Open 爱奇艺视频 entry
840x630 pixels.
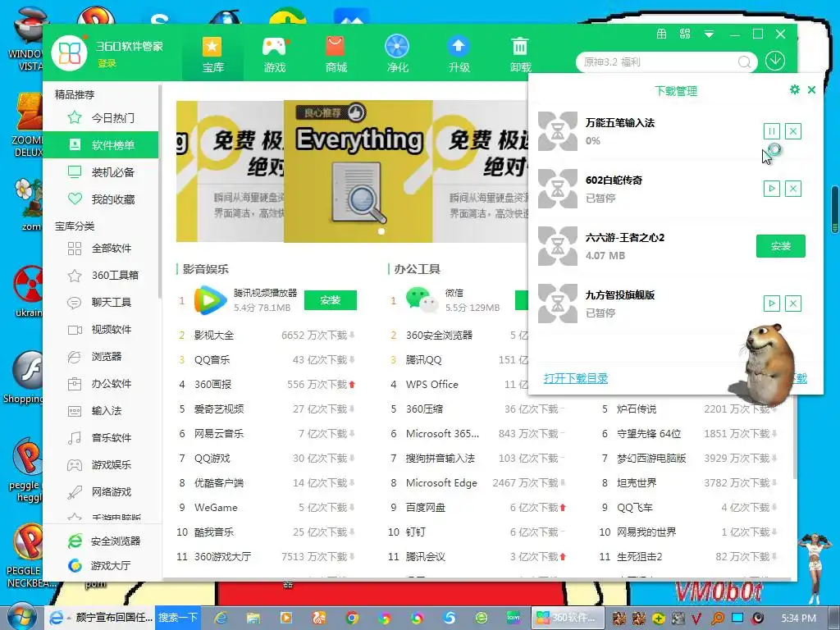click(x=218, y=409)
